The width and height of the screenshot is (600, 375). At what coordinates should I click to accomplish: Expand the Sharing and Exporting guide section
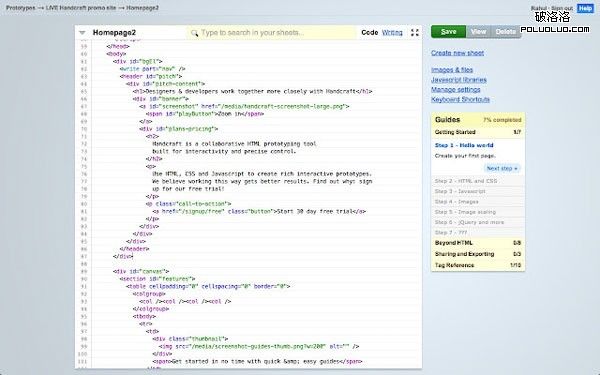tap(478, 254)
